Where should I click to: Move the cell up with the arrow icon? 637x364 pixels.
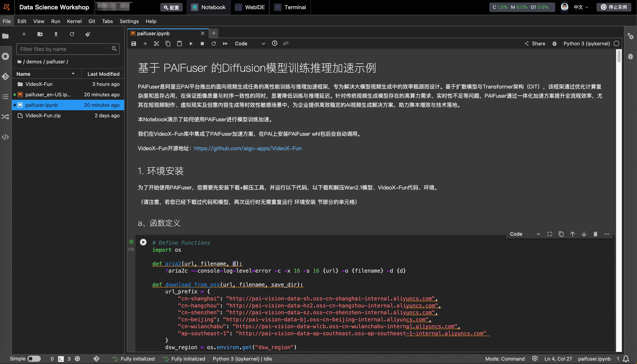[x=572, y=234]
